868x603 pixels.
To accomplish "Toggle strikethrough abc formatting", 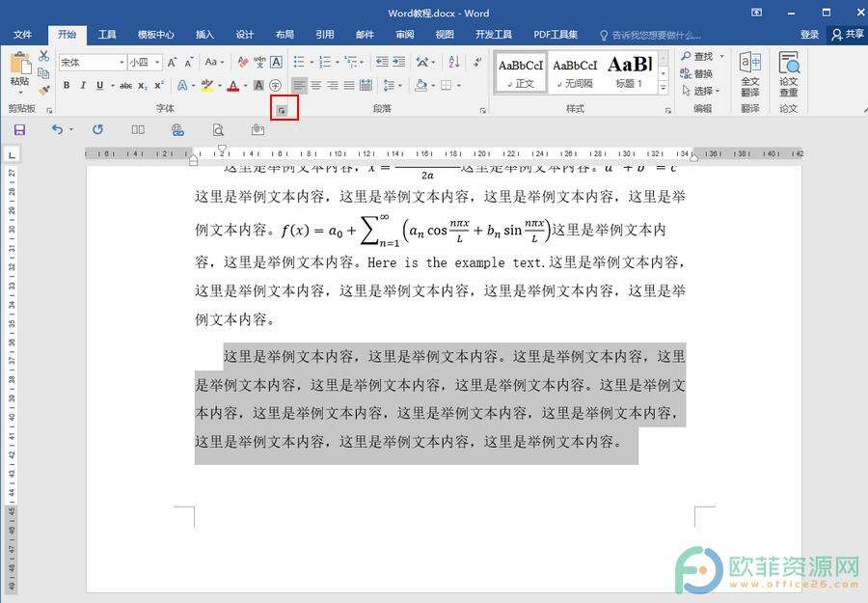I will (125, 85).
